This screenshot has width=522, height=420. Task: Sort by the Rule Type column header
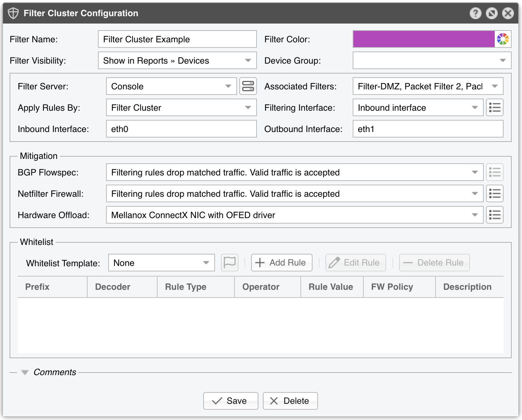(x=196, y=287)
